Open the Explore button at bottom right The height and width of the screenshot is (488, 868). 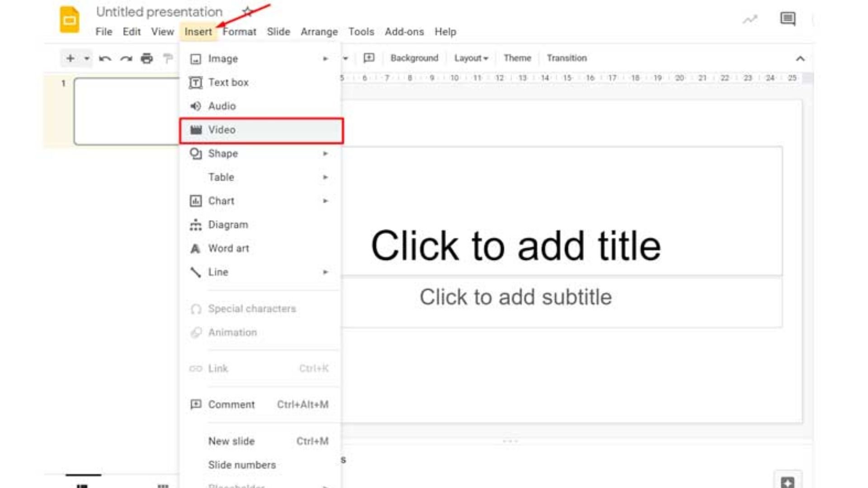788,482
